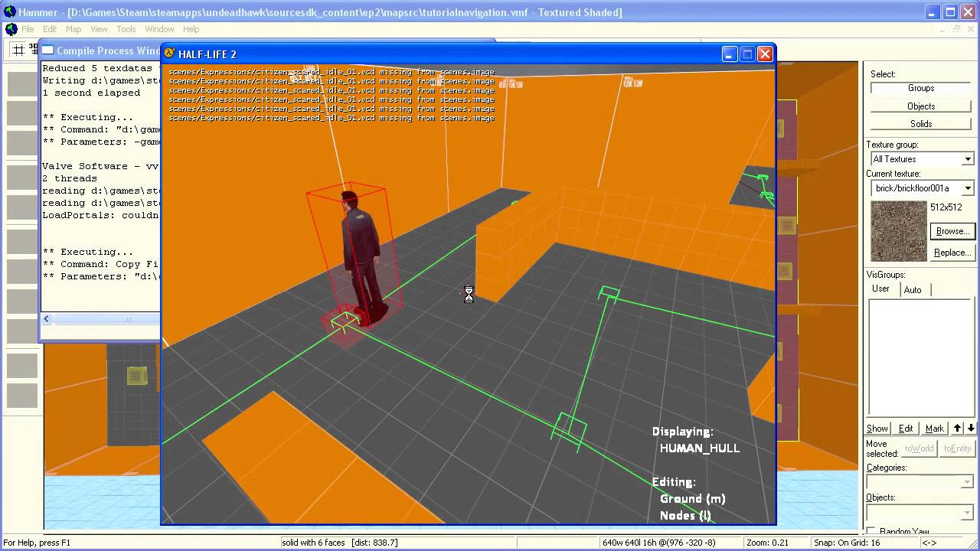
Task: Switch to the Auto VisGroups tab
Action: (913, 289)
